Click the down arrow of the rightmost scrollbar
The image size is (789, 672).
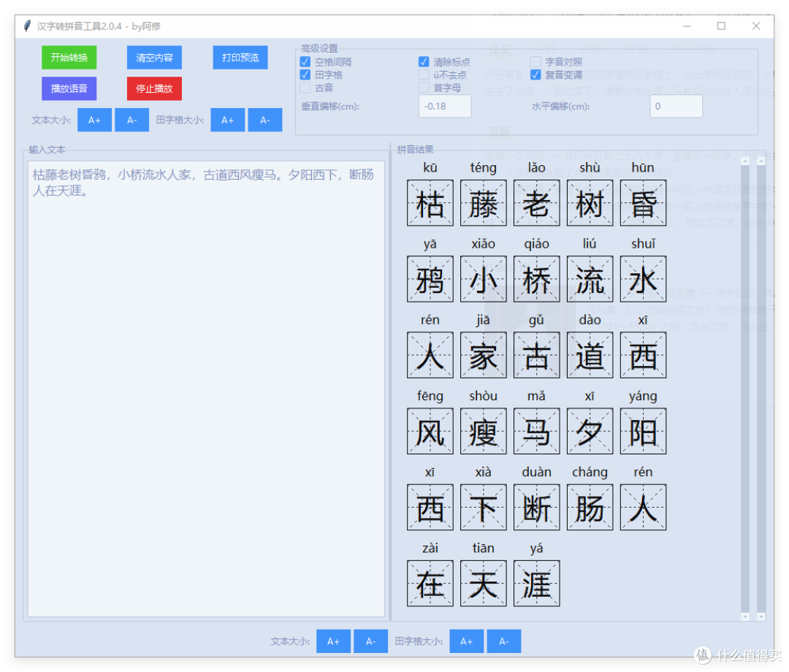(761, 616)
